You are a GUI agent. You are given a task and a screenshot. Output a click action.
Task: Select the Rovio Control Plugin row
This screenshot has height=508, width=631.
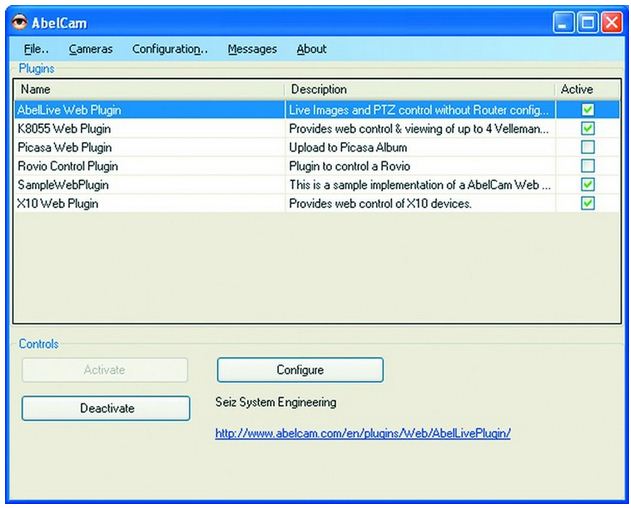click(317, 165)
